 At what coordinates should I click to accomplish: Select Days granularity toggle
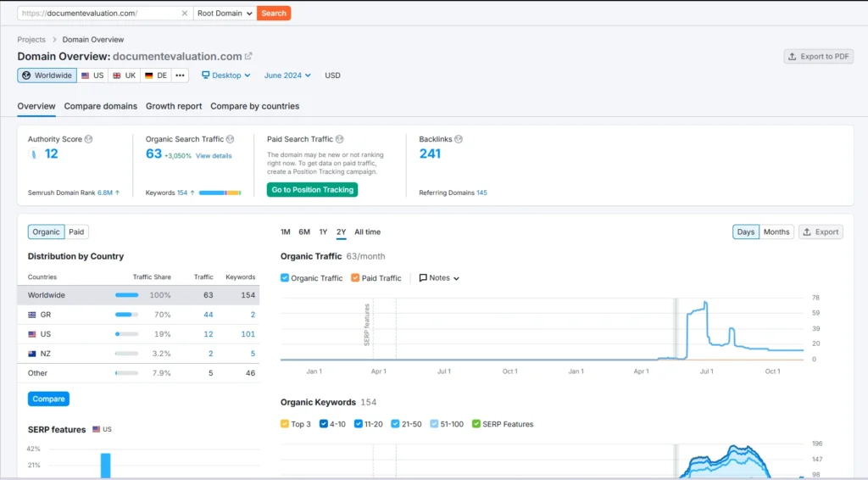coord(746,232)
